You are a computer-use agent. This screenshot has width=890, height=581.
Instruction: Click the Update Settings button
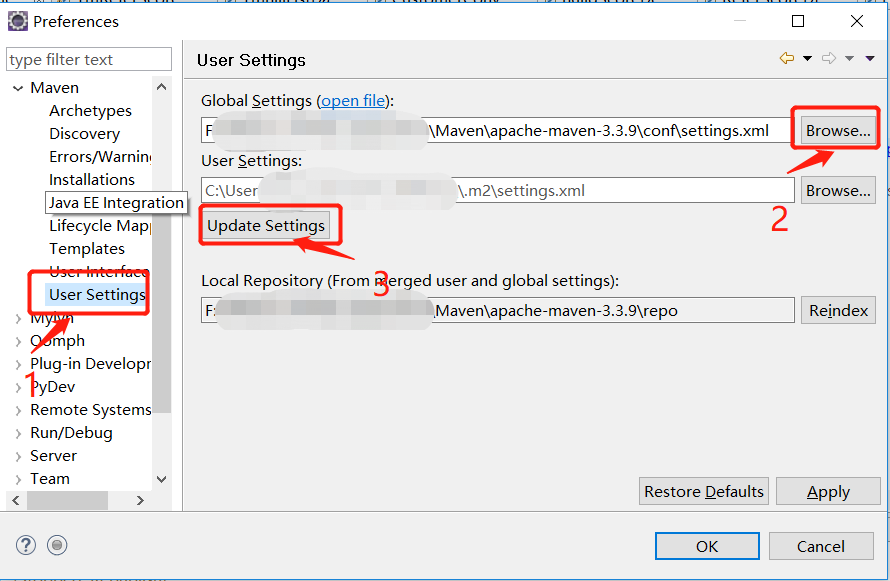click(266, 226)
